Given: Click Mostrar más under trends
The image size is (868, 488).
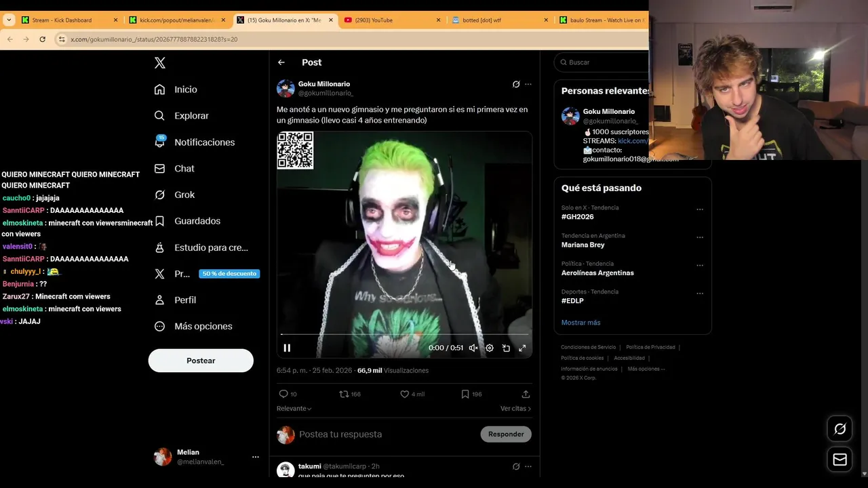Looking at the screenshot, I should (580, 323).
